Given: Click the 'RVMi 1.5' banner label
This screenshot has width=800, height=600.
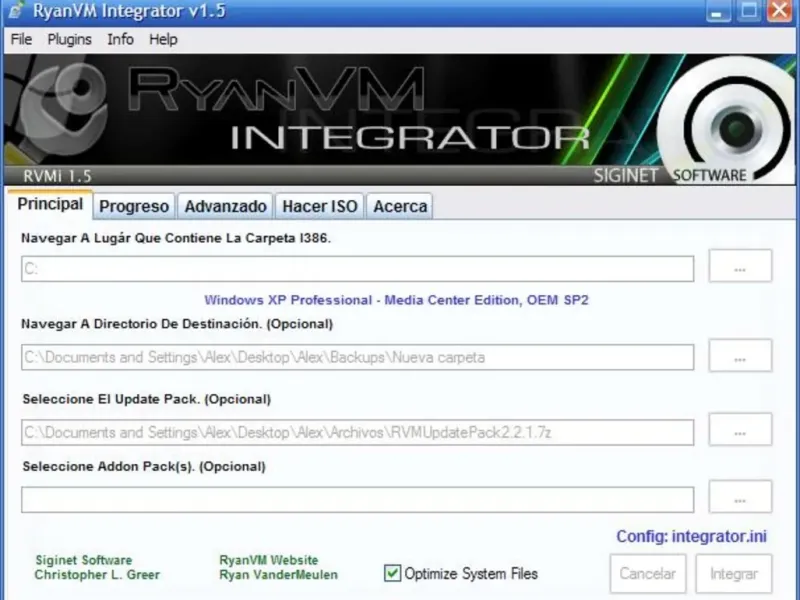Looking at the screenshot, I should [x=57, y=177].
